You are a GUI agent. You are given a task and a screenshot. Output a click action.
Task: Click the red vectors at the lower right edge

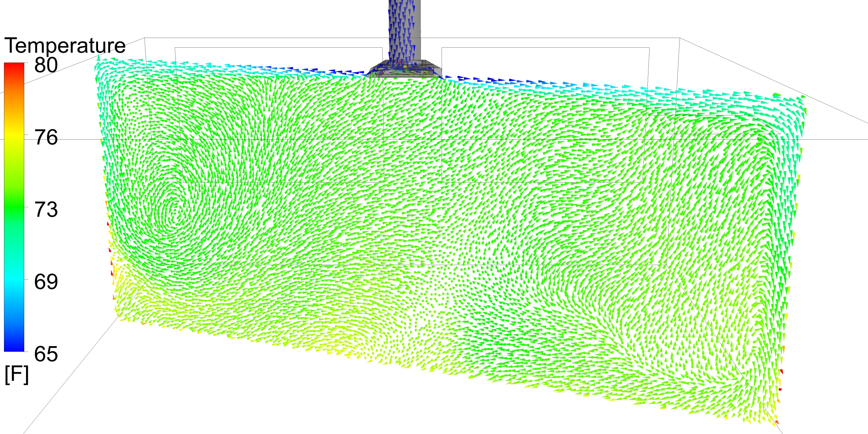[781, 372]
